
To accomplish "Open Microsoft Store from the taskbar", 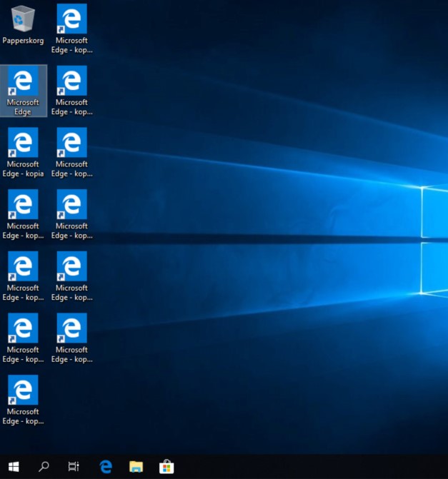I will click(166, 466).
